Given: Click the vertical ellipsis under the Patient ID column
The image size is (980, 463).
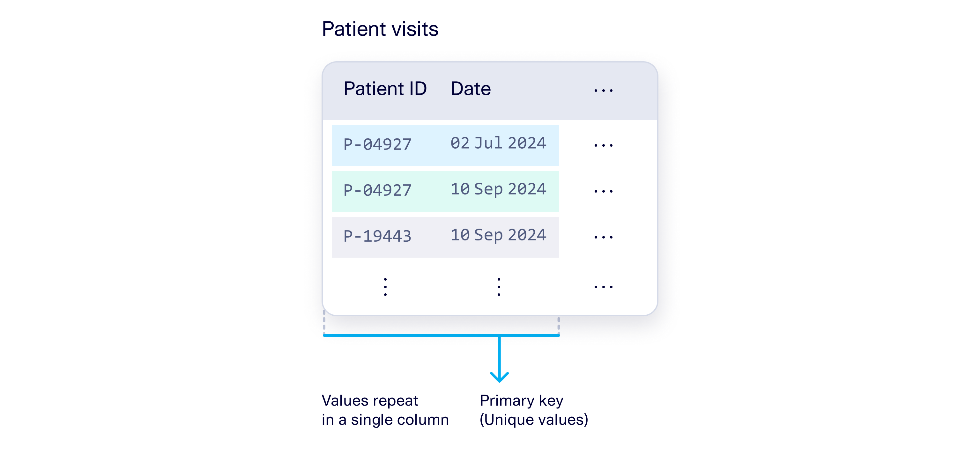Looking at the screenshot, I should click(385, 287).
